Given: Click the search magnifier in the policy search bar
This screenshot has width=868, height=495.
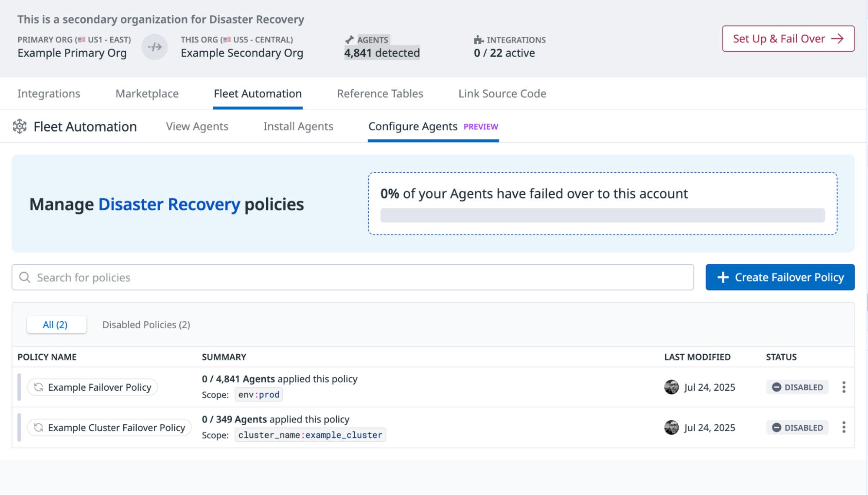Looking at the screenshot, I should coord(24,277).
